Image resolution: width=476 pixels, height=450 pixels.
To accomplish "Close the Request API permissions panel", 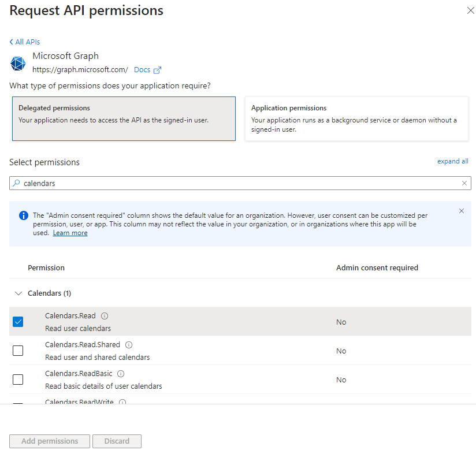I will coord(470,10).
